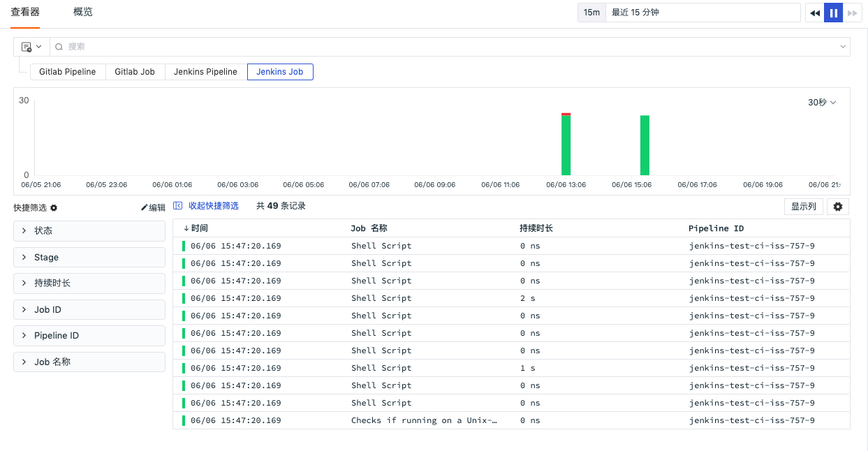Change the 30秒 chart interval dropdown
Screen dimensions: 868x451
[822, 103]
